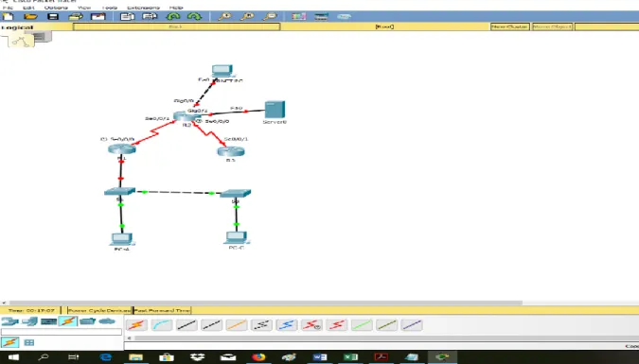Open the View menu
This screenshot has width=639, height=364.
point(84,8)
